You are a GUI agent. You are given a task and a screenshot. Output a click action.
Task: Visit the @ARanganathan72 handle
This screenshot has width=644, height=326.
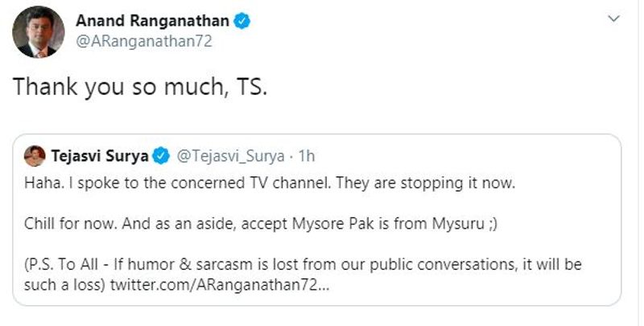point(143,42)
